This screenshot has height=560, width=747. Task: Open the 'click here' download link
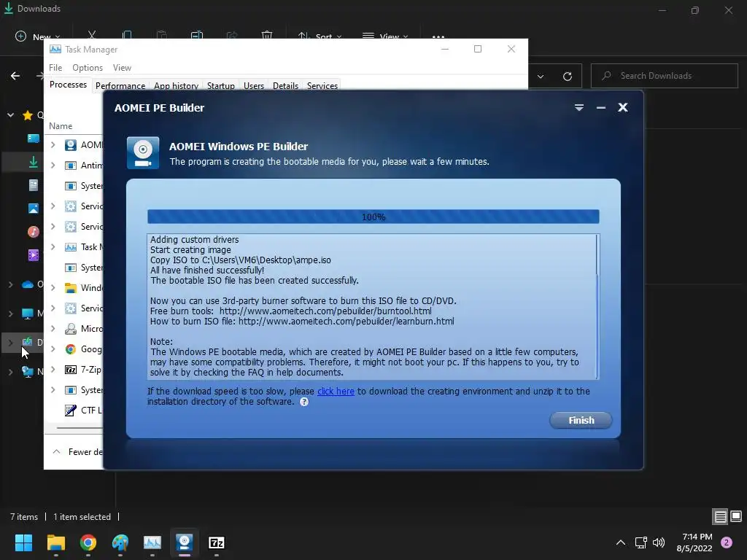pos(336,391)
